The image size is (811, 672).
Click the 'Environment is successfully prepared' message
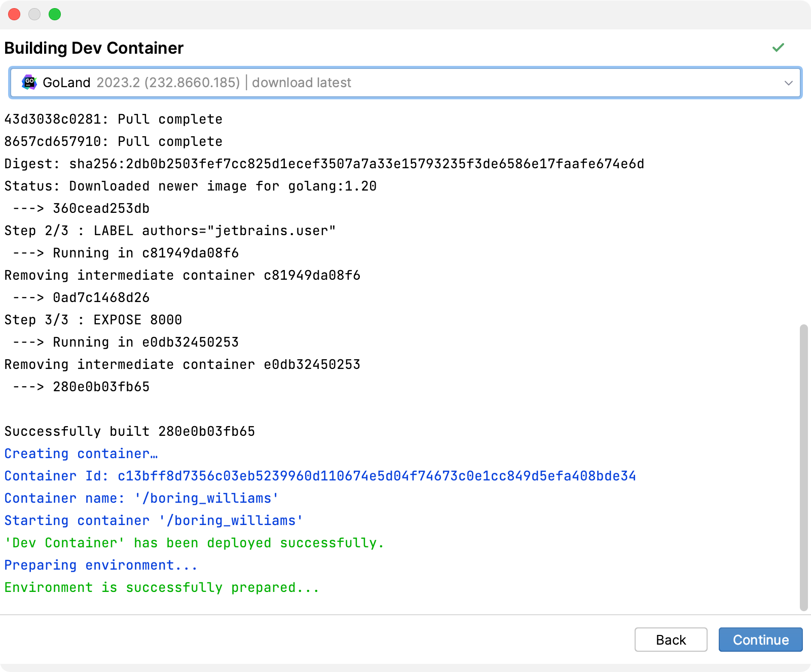[161, 587]
